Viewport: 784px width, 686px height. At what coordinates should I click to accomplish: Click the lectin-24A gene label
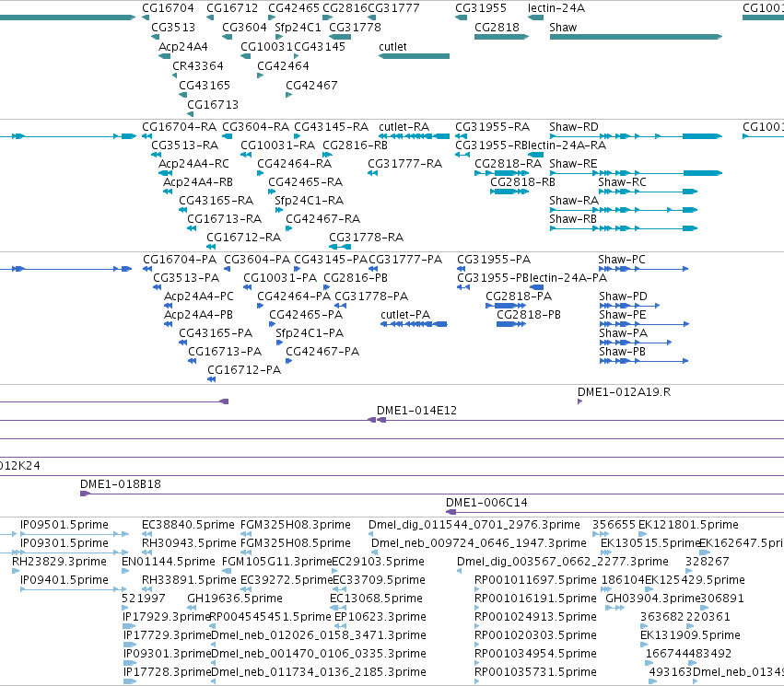[x=556, y=8]
